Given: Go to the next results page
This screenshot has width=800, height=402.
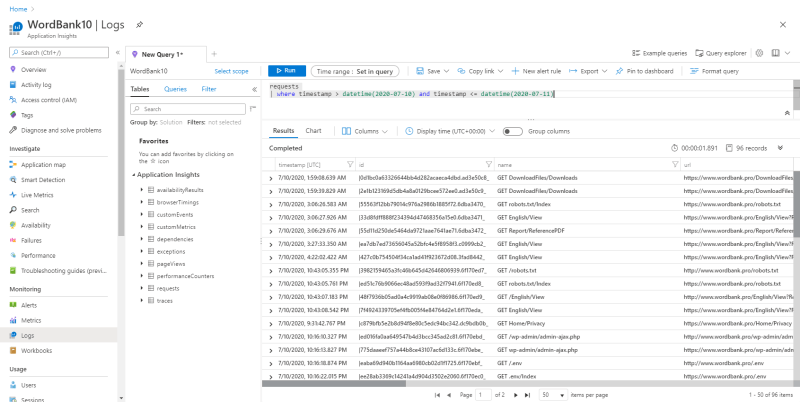Looking at the screenshot, I should pos(516,395).
